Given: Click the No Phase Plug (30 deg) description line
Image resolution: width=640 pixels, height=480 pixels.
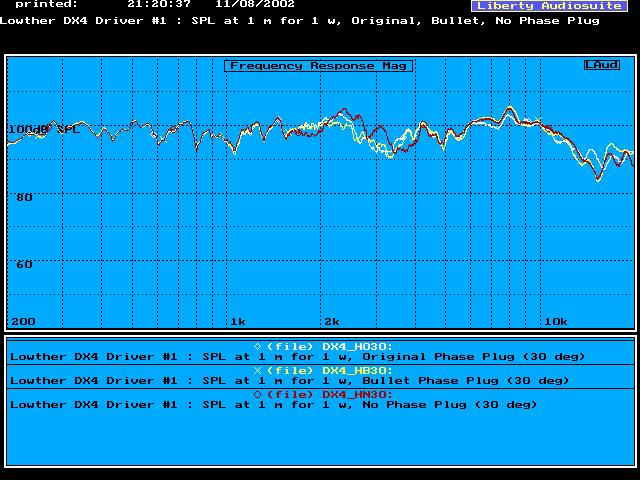Looking at the screenshot, I should point(273,405).
